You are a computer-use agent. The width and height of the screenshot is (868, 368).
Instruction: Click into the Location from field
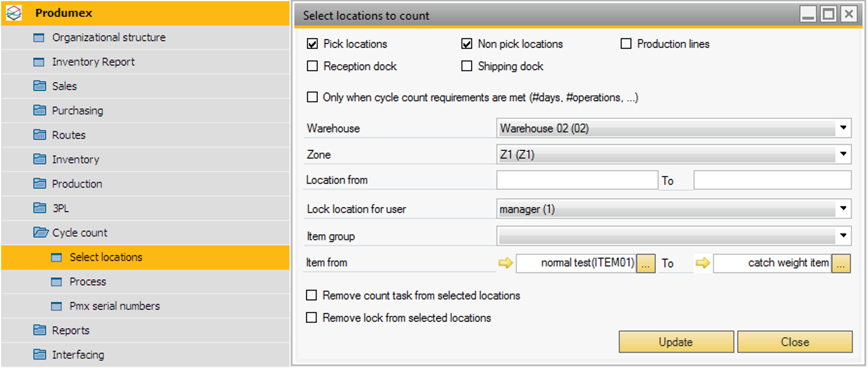tap(577, 180)
